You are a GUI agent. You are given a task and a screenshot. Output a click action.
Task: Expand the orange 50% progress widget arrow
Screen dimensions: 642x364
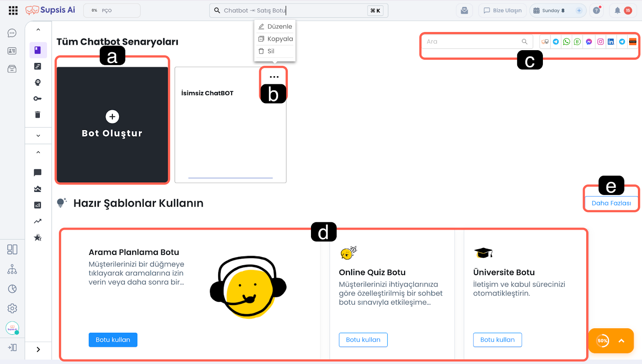coord(622,341)
